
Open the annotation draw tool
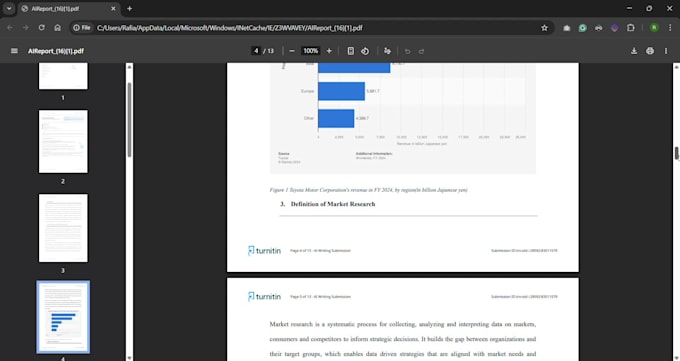coord(387,51)
